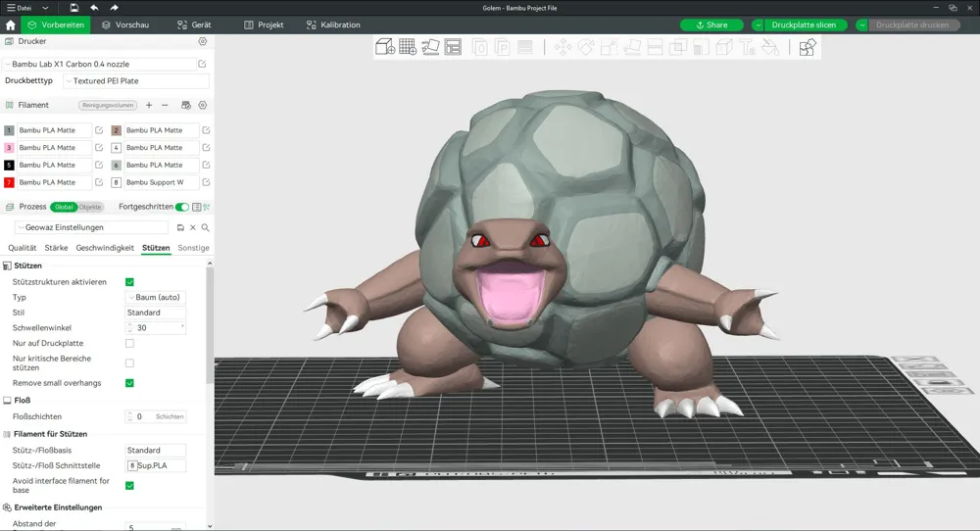Open the assembly view puzzle icon

click(x=808, y=47)
